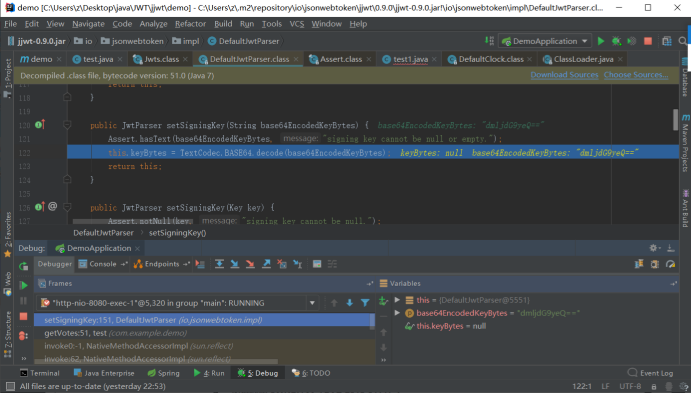Switch to the Console tab in the debugger
This screenshot has width=691, height=393.
tap(103, 264)
